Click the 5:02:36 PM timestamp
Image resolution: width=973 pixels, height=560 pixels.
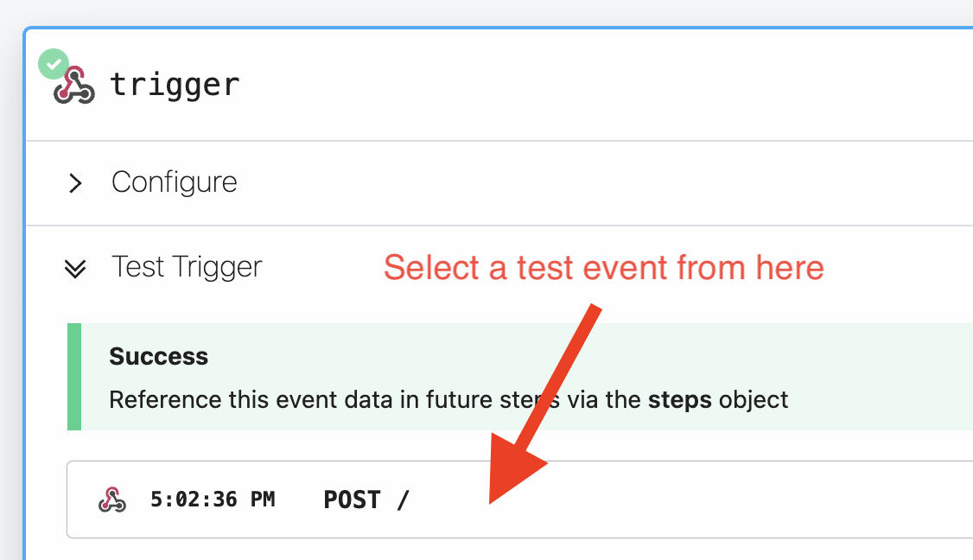point(212,500)
